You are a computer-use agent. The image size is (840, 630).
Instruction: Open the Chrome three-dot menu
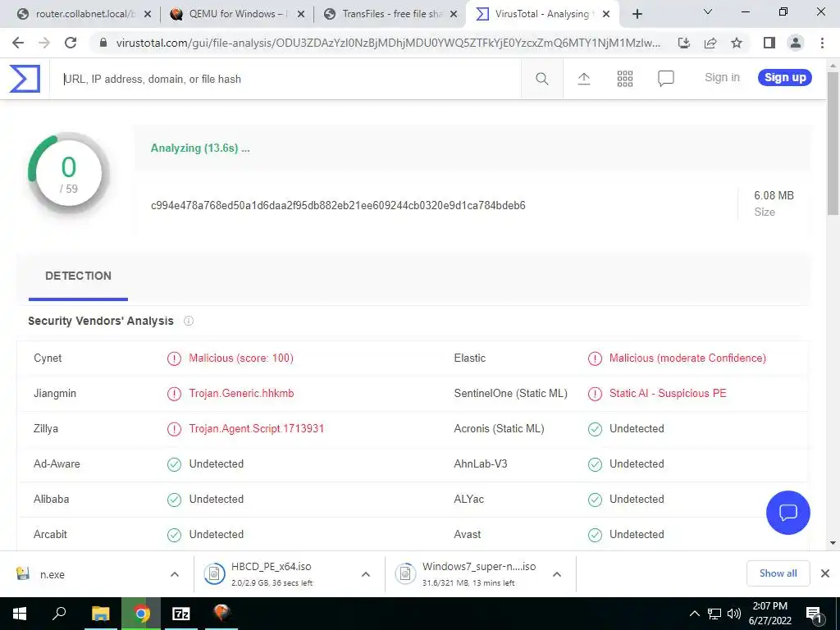click(x=822, y=43)
